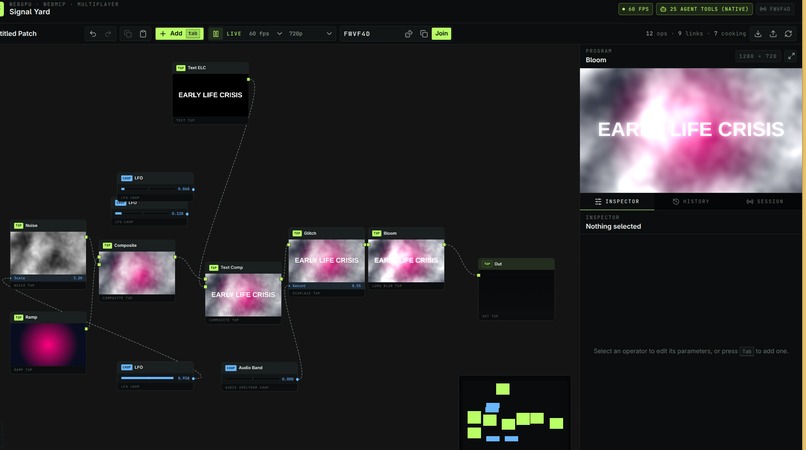Click the TOP badge on the Composite node
The image size is (806, 450).
(107, 246)
